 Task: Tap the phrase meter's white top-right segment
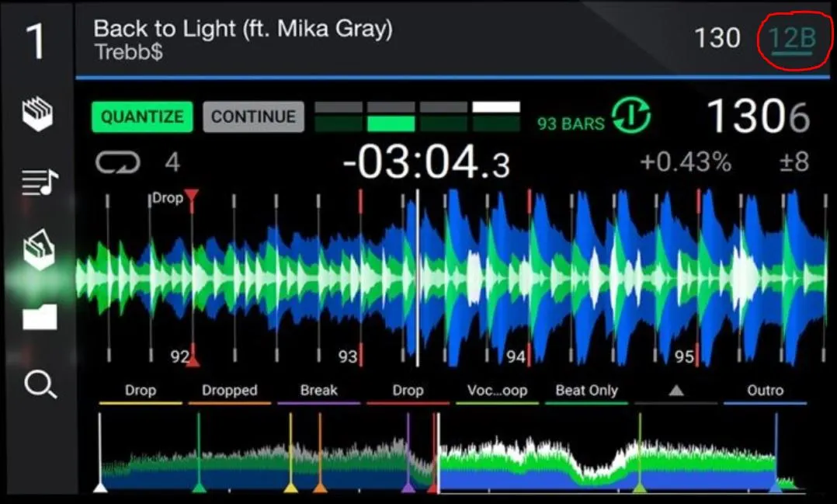[x=495, y=107]
